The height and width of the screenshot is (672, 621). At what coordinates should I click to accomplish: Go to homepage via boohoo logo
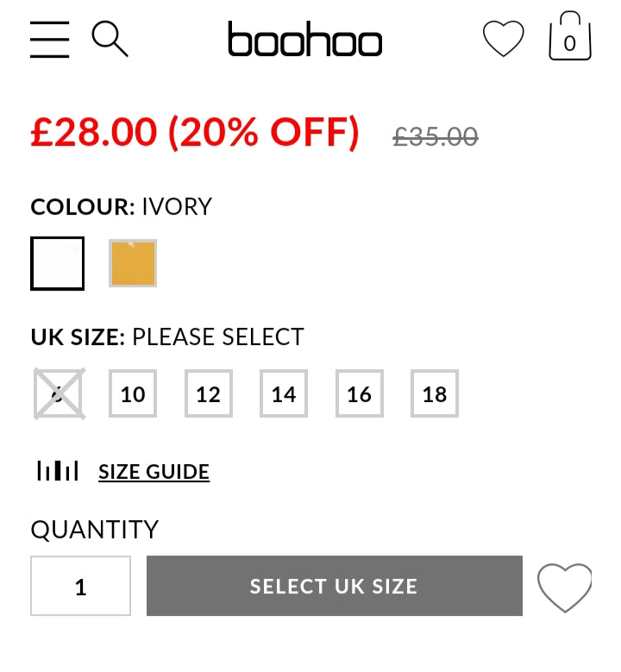point(304,39)
